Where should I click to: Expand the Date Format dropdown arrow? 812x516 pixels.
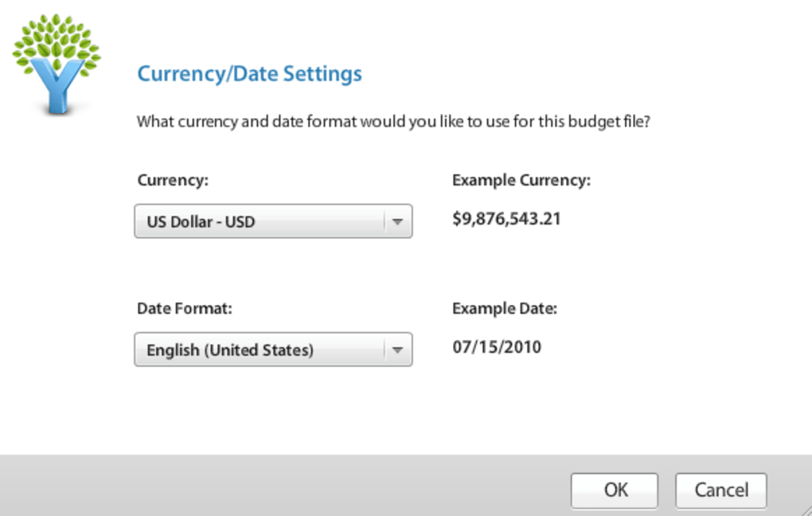(398, 350)
